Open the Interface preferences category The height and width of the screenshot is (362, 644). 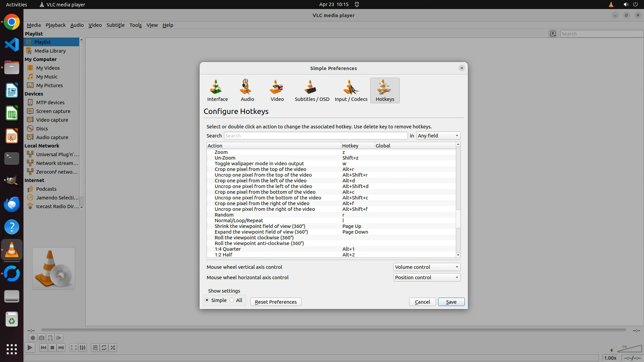point(217,90)
